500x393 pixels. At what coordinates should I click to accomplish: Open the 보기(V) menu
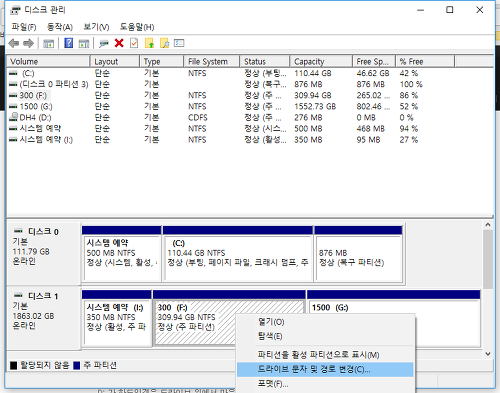tap(96, 27)
